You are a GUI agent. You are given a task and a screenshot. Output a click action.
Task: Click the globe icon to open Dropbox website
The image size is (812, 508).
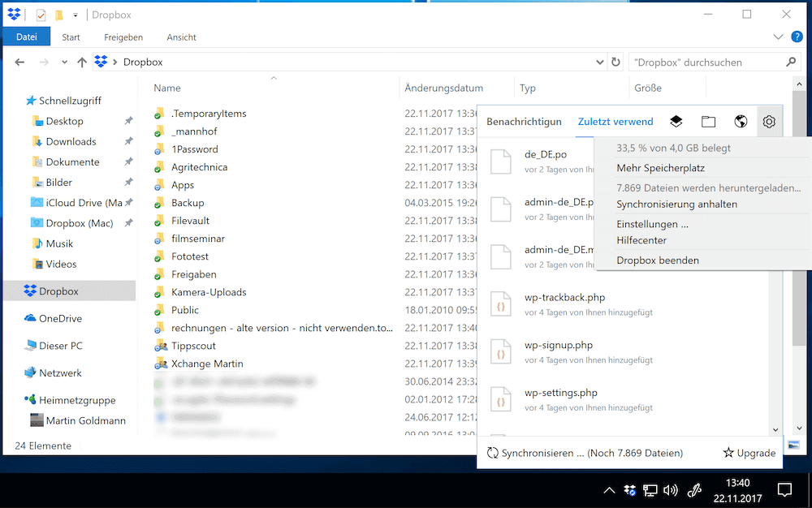pyautogui.click(x=741, y=122)
